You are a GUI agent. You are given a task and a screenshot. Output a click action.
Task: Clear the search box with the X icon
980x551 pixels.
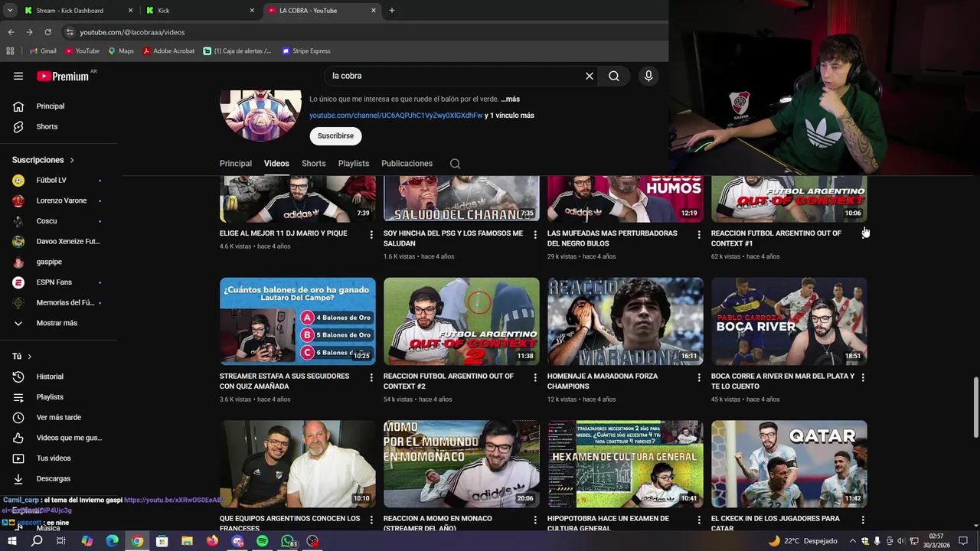(x=590, y=76)
